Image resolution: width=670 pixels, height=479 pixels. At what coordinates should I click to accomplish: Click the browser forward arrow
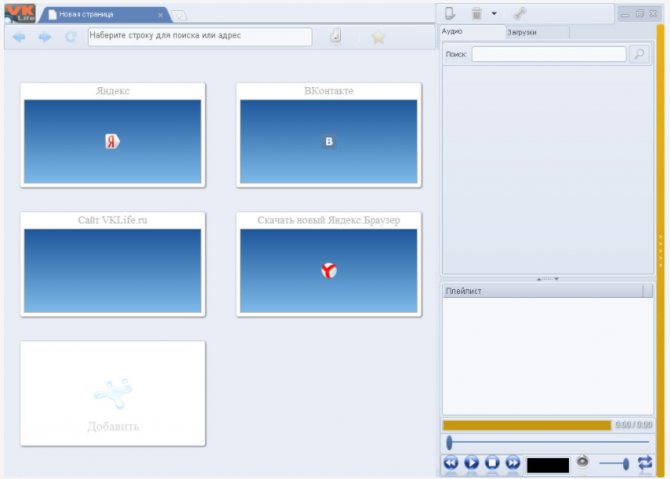click(45, 37)
